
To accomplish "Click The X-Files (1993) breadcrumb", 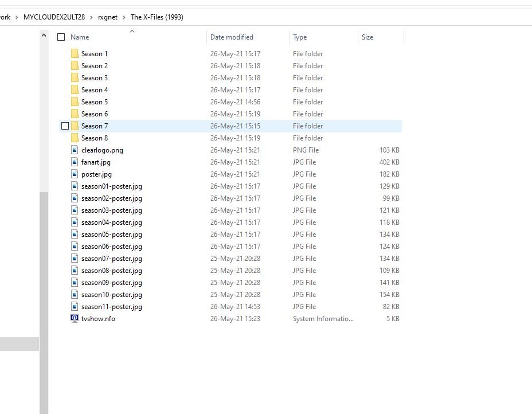I will click(x=157, y=17).
